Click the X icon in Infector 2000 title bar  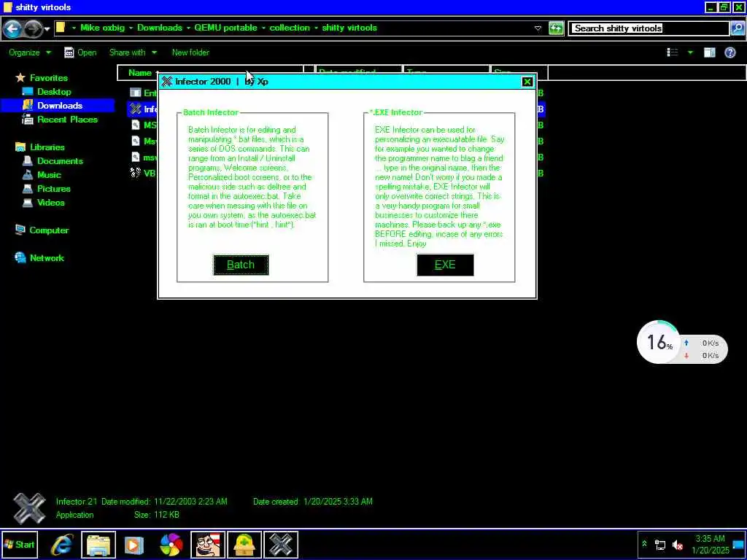coord(166,82)
